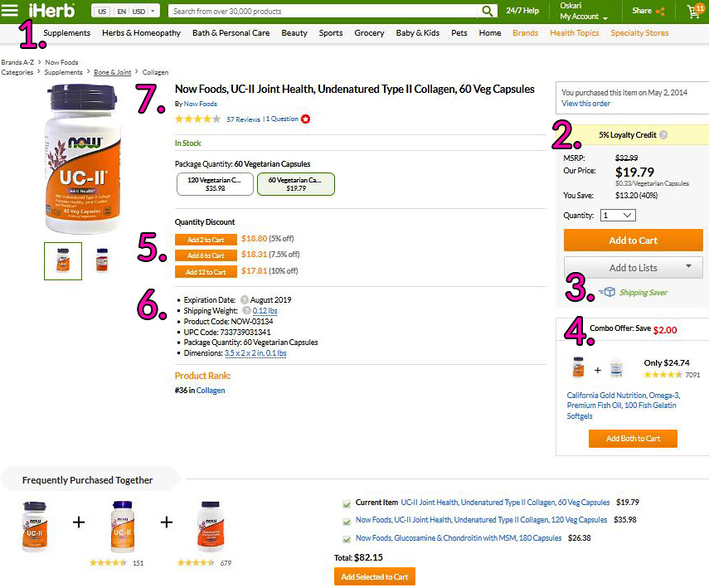The image size is (709, 588).
Task: Click the iHerb logo
Action: (52, 11)
